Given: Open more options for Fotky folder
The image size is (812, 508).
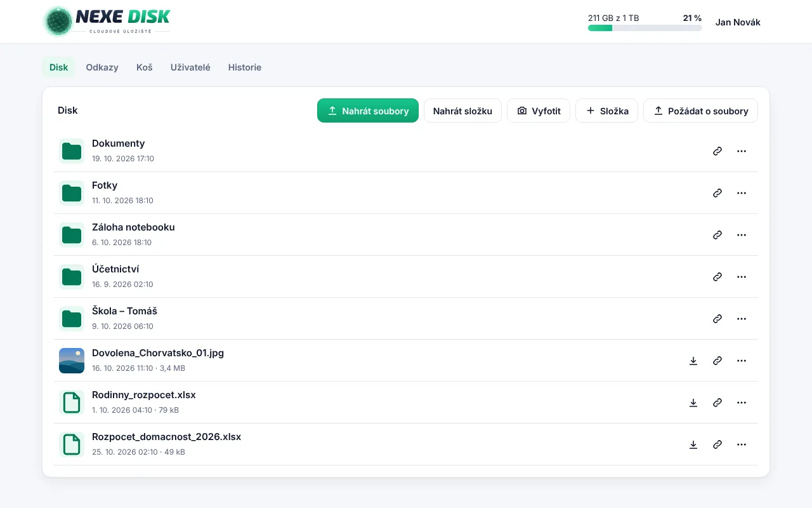Looking at the screenshot, I should tap(742, 193).
